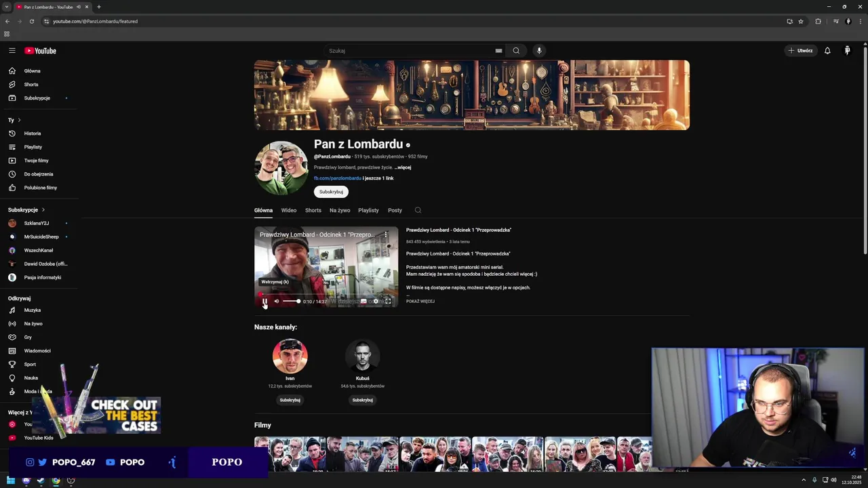
Task: Switch to the Wideo channel tab
Action: pyautogui.click(x=289, y=210)
